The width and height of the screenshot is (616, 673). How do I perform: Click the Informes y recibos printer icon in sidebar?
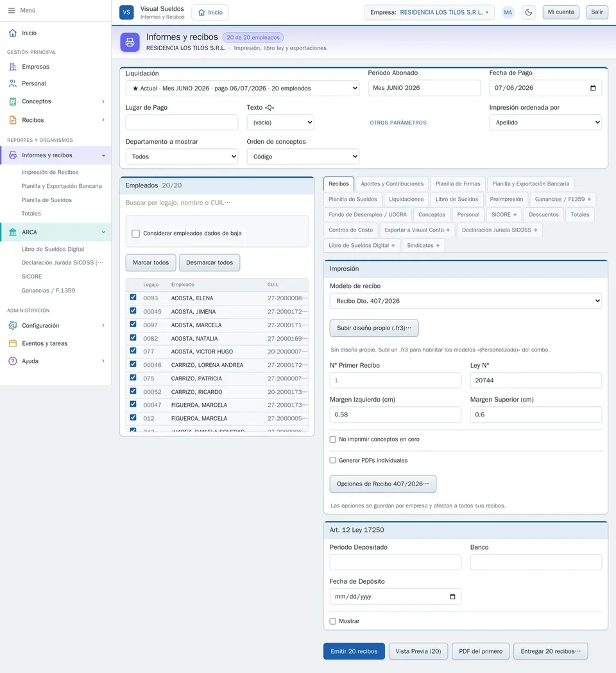13,155
